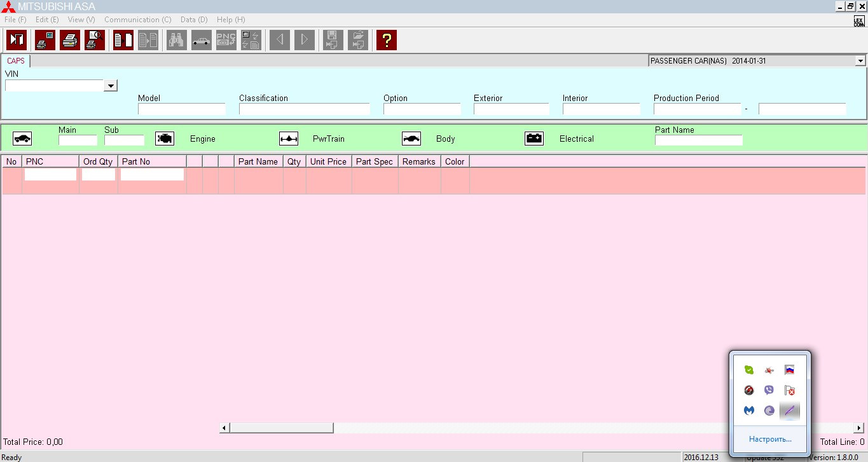The width and height of the screenshot is (868, 462).
Task: Click the car silhouette toolbar icon
Action: point(202,40)
